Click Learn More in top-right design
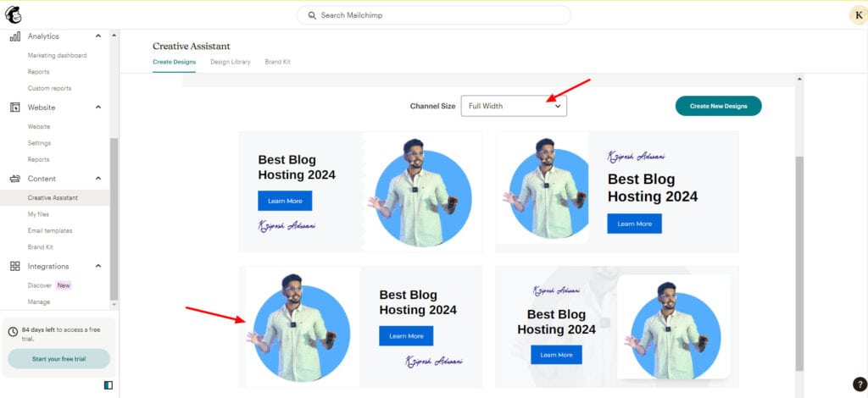 click(x=634, y=224)
